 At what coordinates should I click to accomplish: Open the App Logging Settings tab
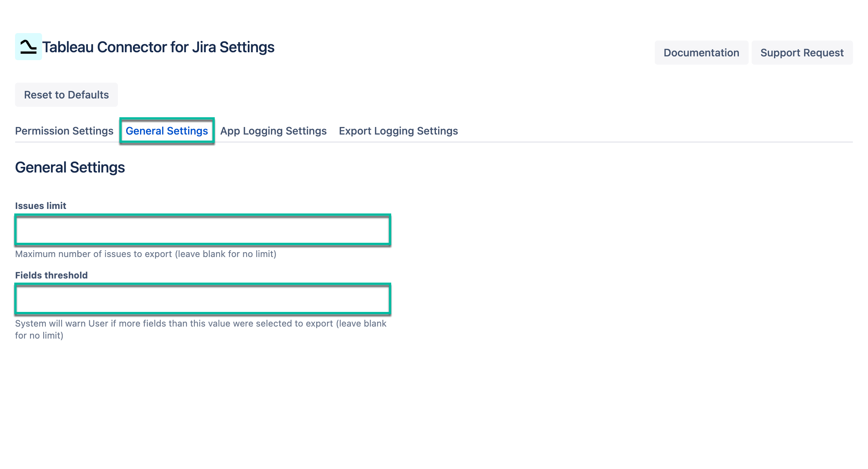(x=273, y=131)
